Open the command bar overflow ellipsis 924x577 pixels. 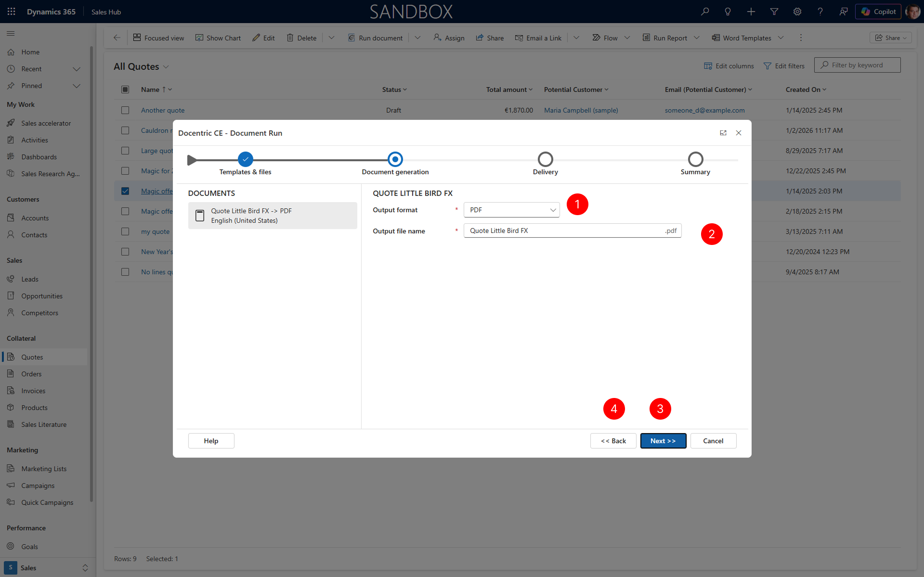(801, 38)
